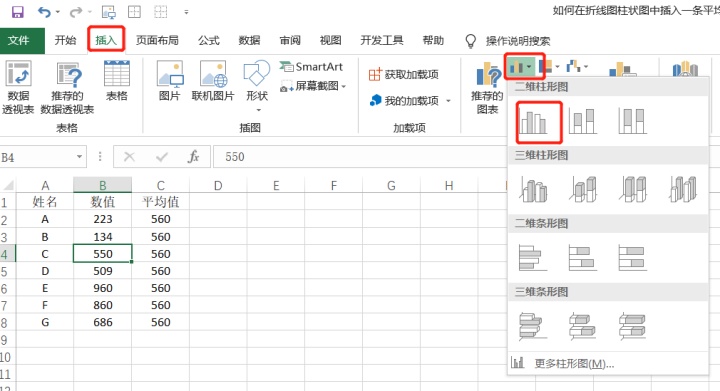
Task: Switch to the 审阅 tab
Action: (290, 40)
